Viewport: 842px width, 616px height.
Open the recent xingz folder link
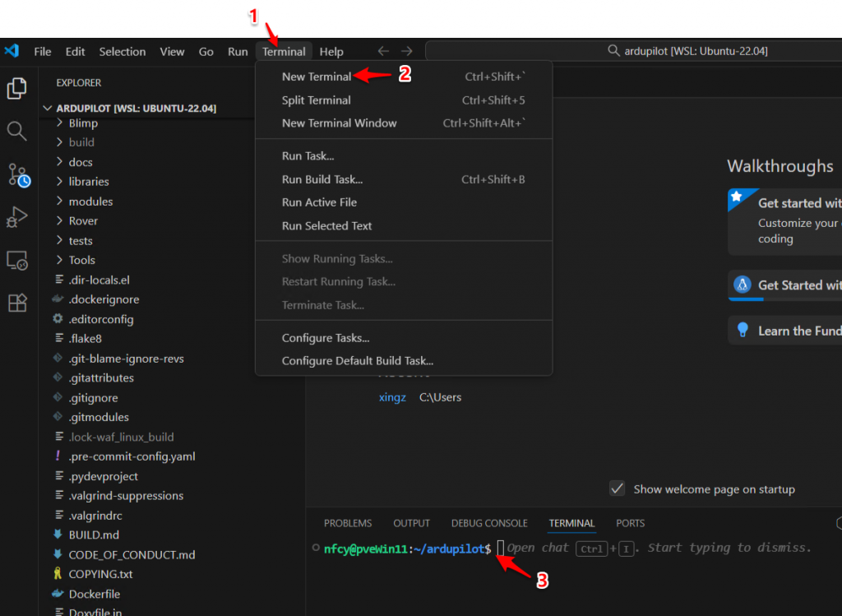click(x=391, y=397)
